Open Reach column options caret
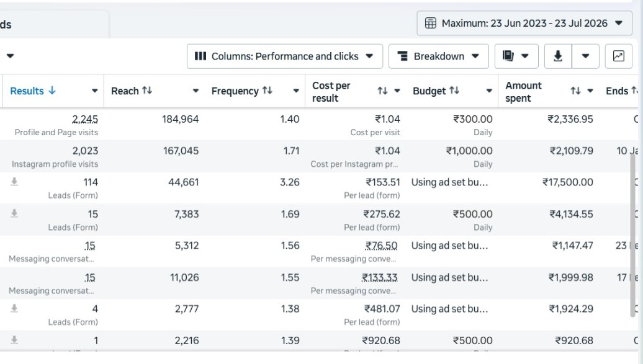 tap(196, 91)
